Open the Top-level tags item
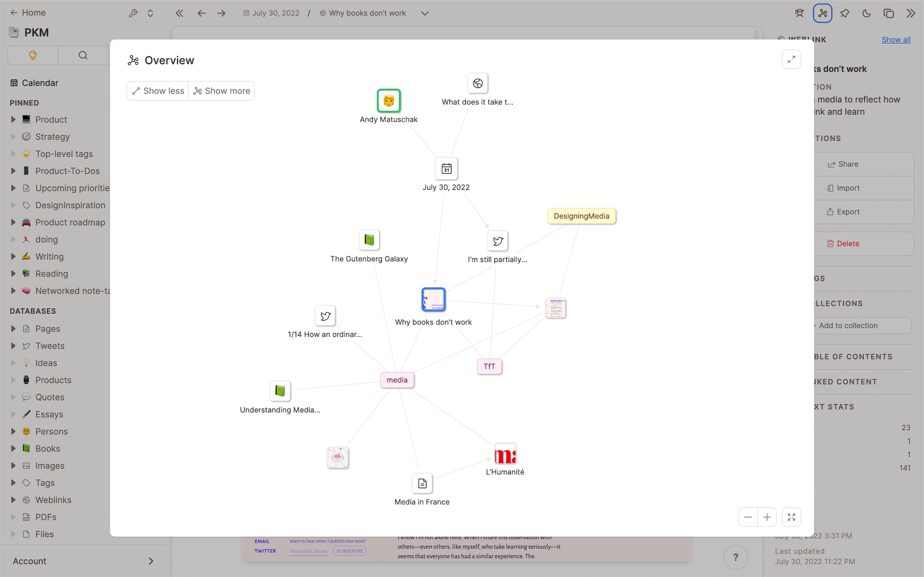This screenshot has height=577, width=924. coord(64,154)
